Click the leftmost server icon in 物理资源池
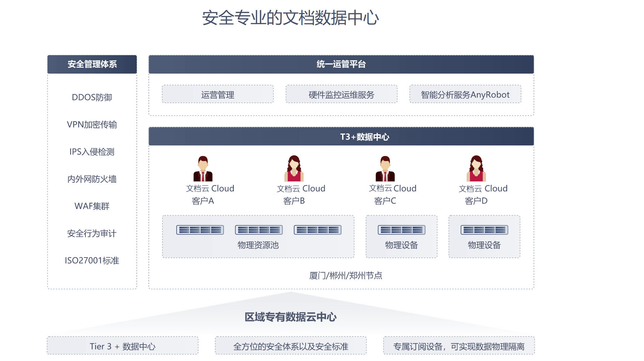644x361 pixels. (200, 230)
